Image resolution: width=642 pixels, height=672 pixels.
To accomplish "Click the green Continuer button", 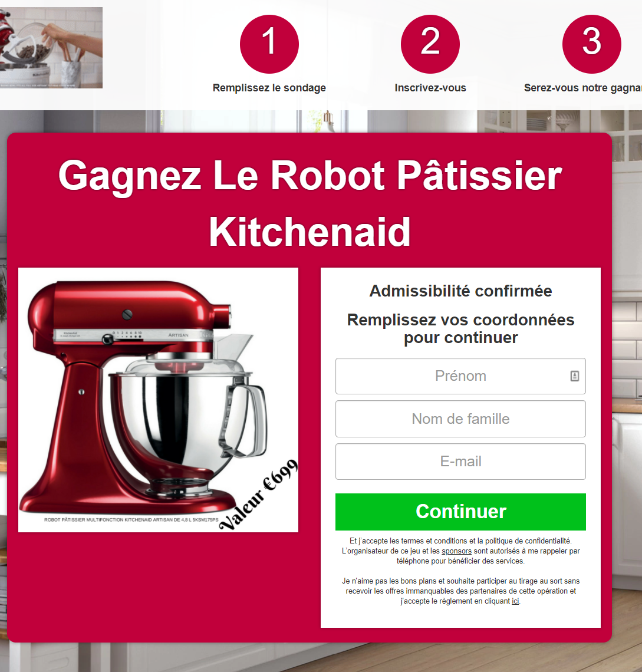I will pyautogui.click(x=460, y=512).
